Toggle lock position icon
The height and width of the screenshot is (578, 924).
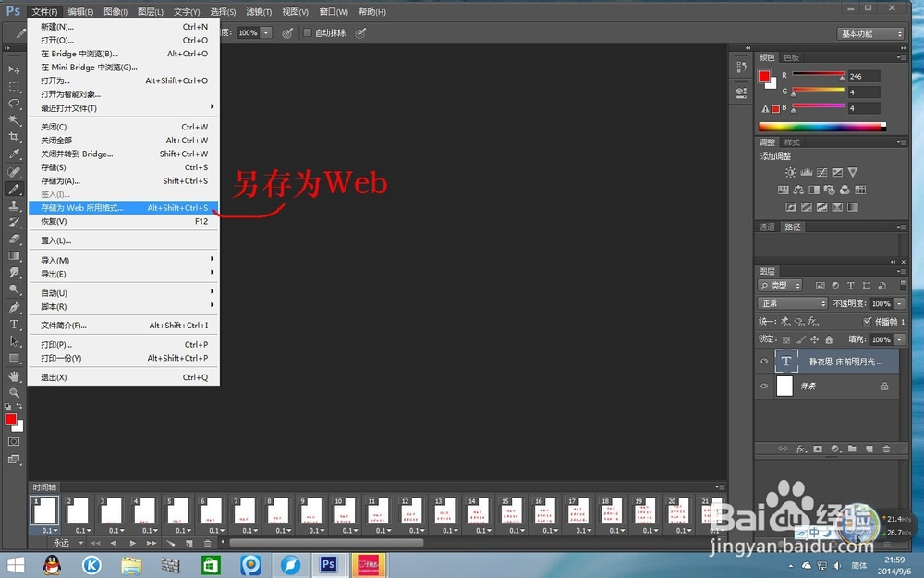pyautogui.click(x=814, y=339)
